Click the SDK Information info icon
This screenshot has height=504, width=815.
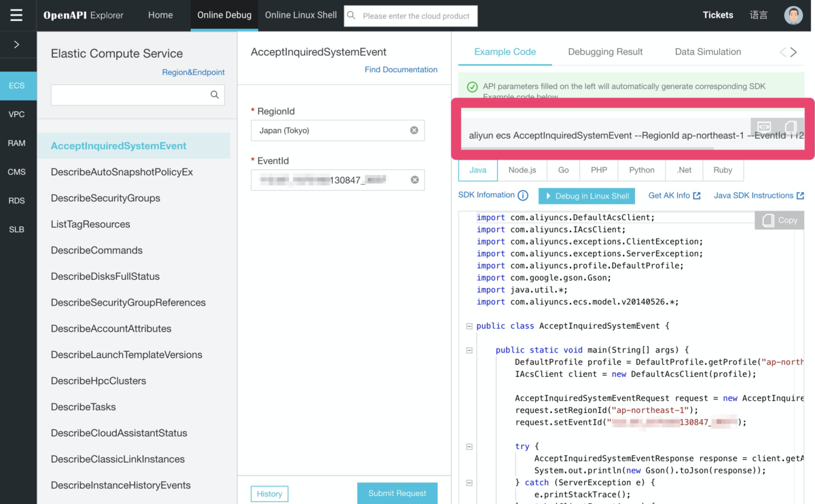tap(523, 196)
